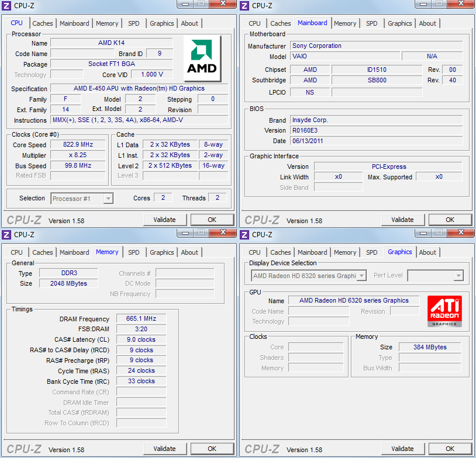476x458 pixels.
Task: Select the Memory tab in the Graphics window
Action: [x=345, y=252]
